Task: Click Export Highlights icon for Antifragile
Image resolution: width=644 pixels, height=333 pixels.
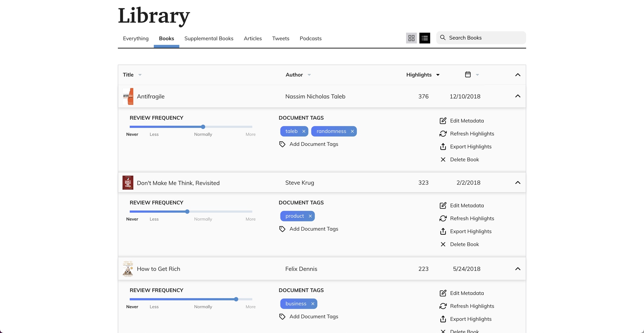Action: click(443, 147)
